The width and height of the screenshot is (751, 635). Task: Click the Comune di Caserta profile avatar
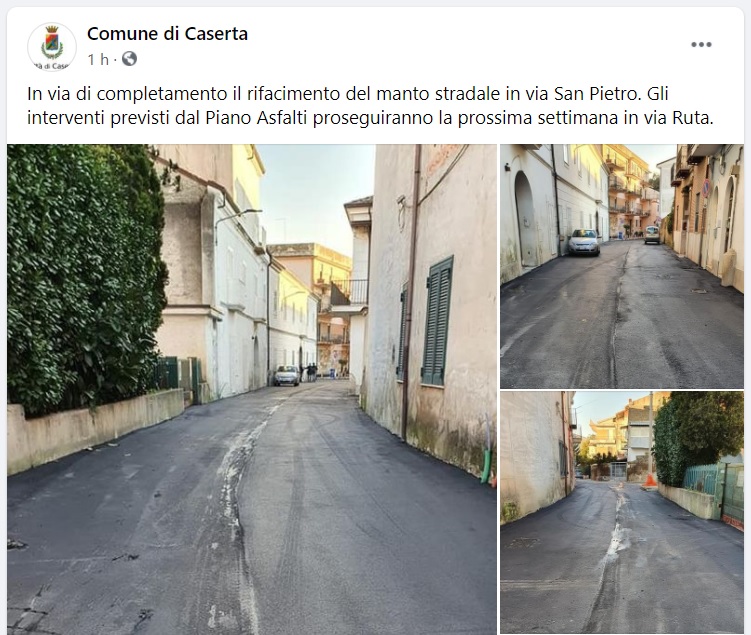point(52,46)
